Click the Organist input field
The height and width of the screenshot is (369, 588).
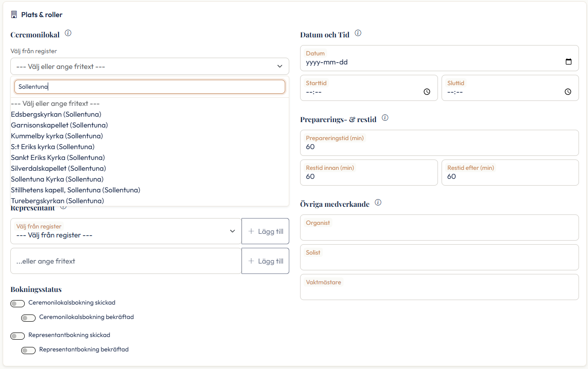[439, 228]
